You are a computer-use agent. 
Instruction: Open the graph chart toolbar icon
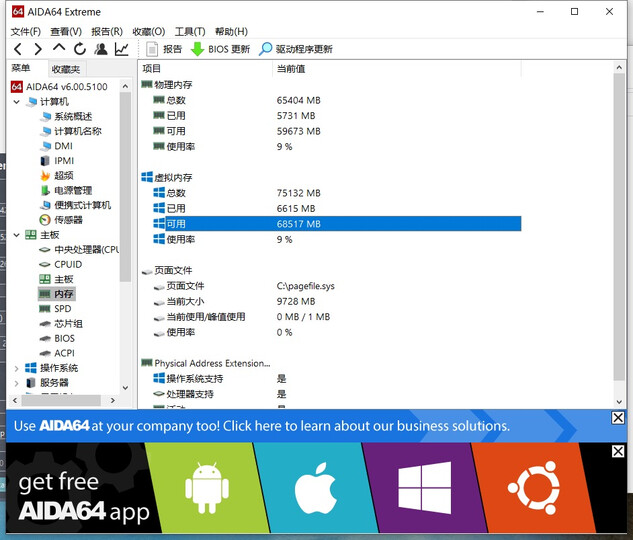pos(122,49)
